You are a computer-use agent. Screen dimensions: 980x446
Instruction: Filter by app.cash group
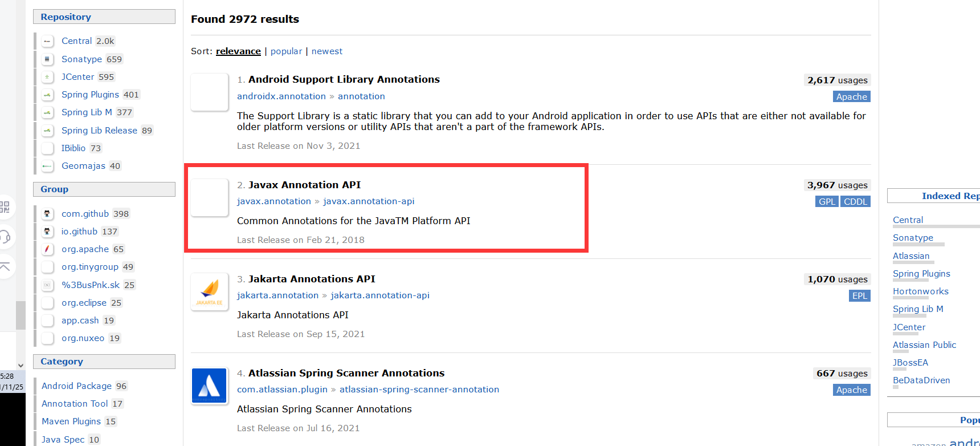(x=80, y=321)
